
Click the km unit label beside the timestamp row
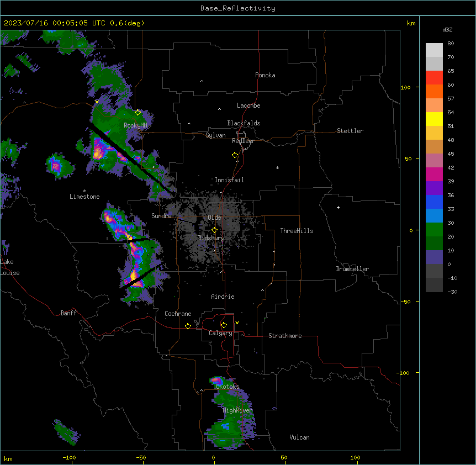[411, 23]
